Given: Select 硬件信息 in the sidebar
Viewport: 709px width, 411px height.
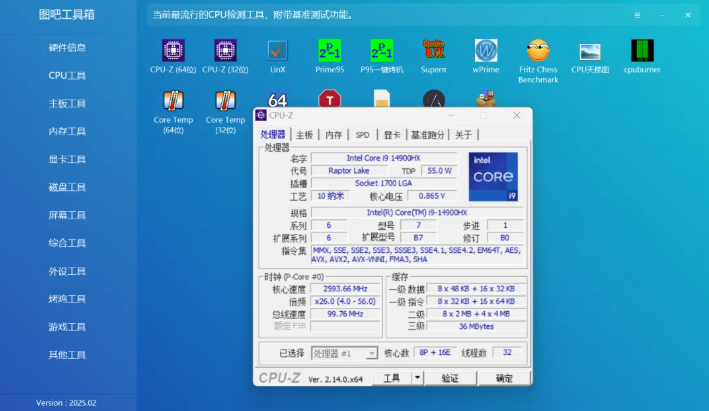Looking at the screenshot, I should [67, 47].
